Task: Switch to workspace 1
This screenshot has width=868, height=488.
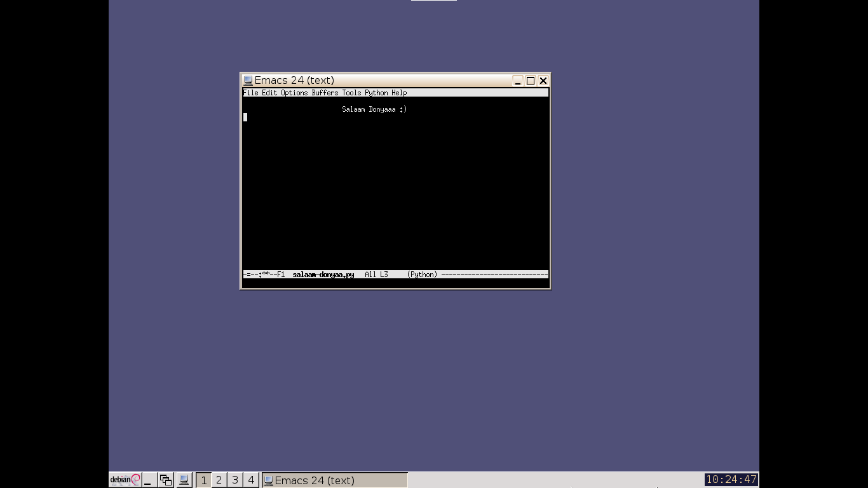Action: 203,480
